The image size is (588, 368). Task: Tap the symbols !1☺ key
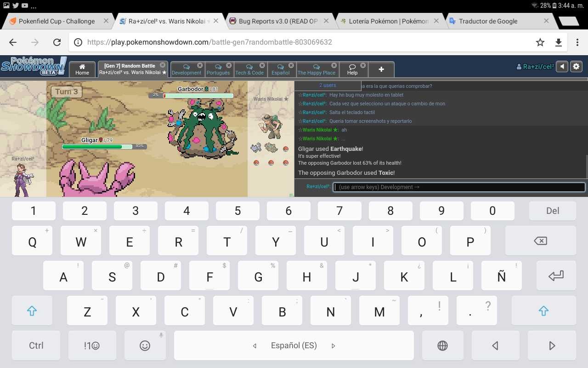(x=92, y=345)
